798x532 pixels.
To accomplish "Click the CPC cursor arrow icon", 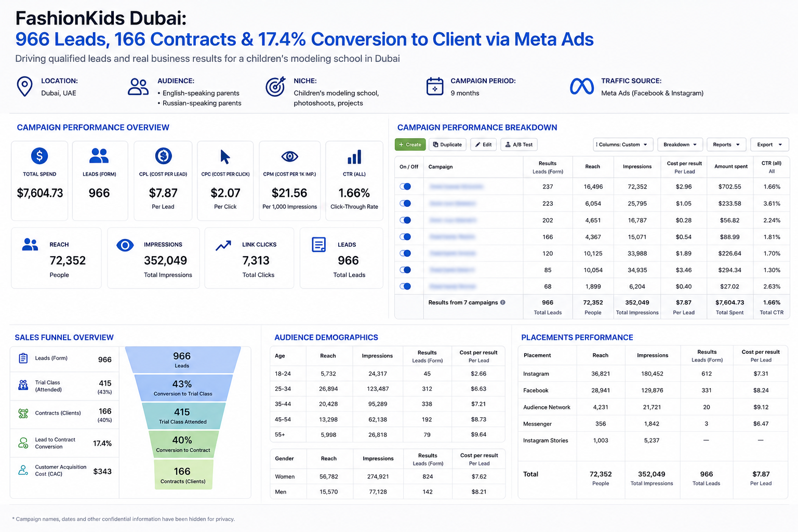I will [x=225, y=156].
